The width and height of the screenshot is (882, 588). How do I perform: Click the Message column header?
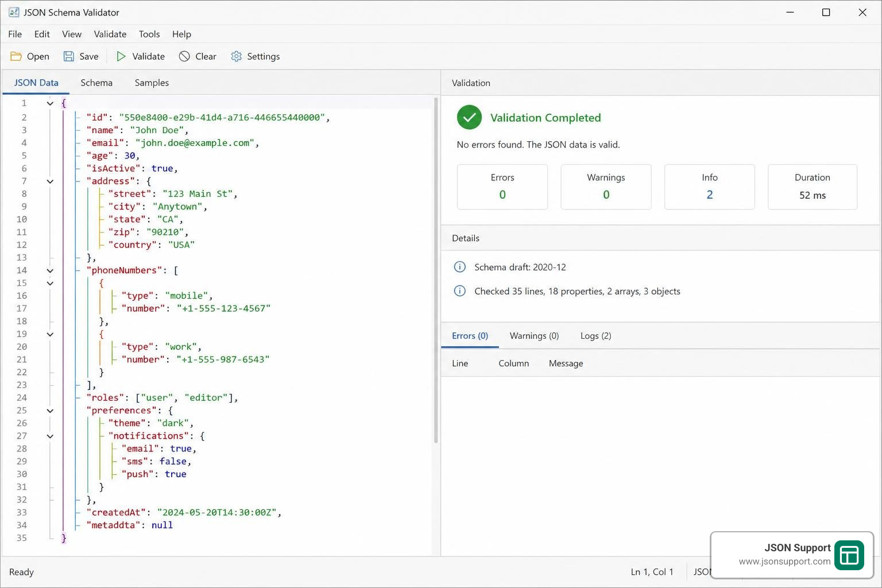pos(566,363)
